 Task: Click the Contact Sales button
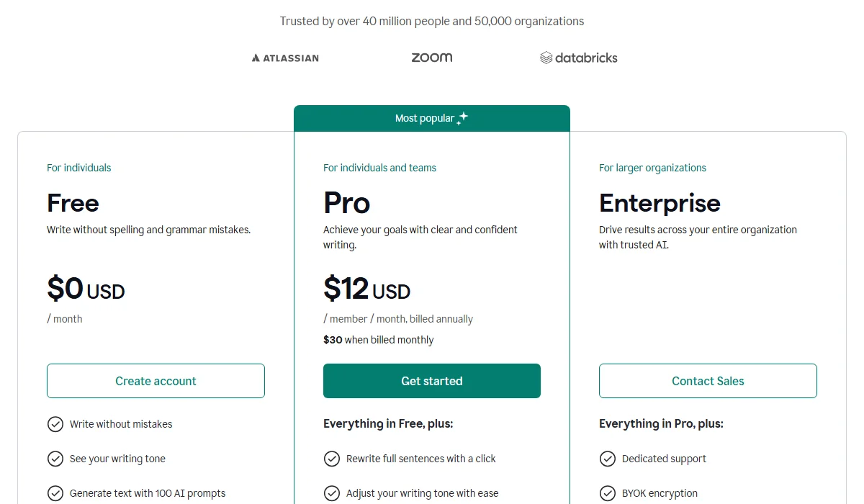pos(708,381)
